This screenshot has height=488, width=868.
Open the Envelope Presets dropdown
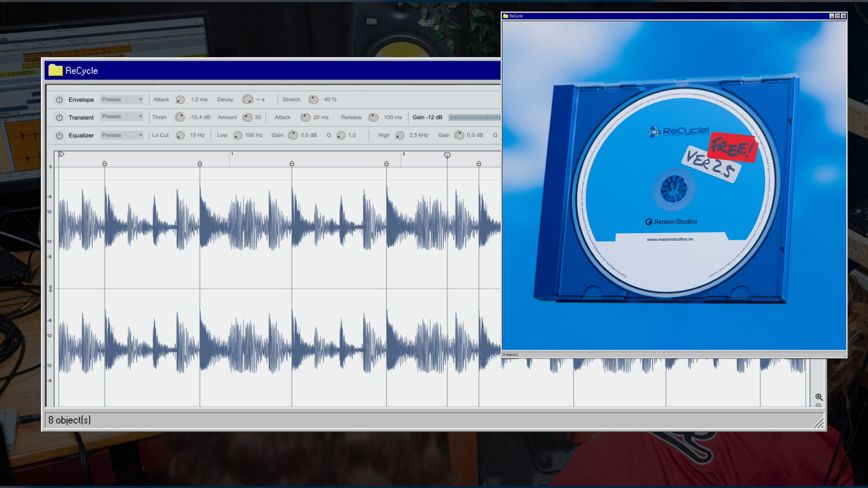tap(122, 100)
